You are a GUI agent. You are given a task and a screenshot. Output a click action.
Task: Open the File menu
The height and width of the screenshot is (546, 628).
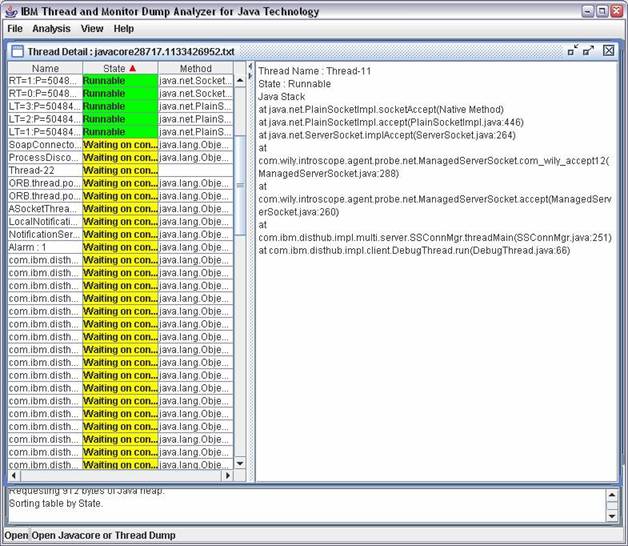(15, 29)
